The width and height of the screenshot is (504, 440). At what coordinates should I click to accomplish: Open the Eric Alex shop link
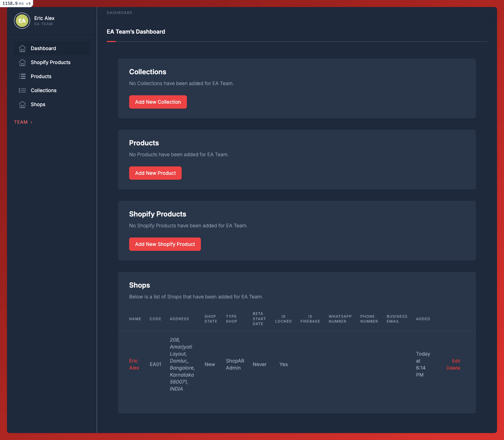coord(134,364)
